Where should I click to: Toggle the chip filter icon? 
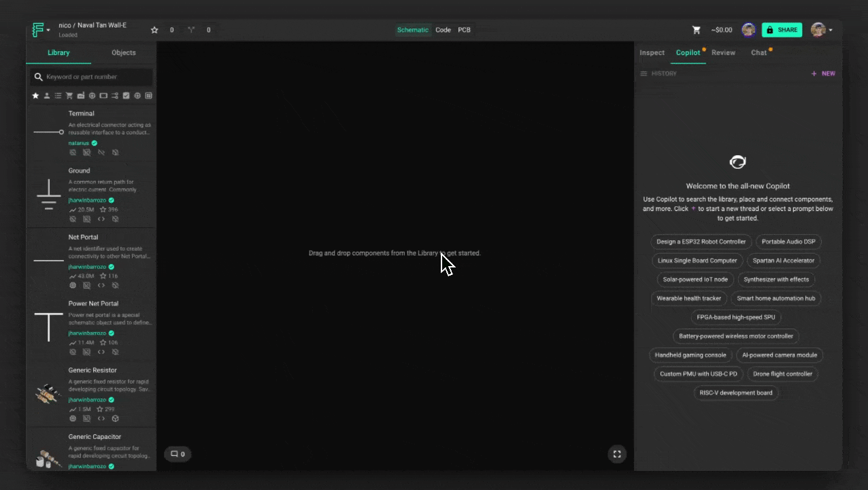pos(92,96)
